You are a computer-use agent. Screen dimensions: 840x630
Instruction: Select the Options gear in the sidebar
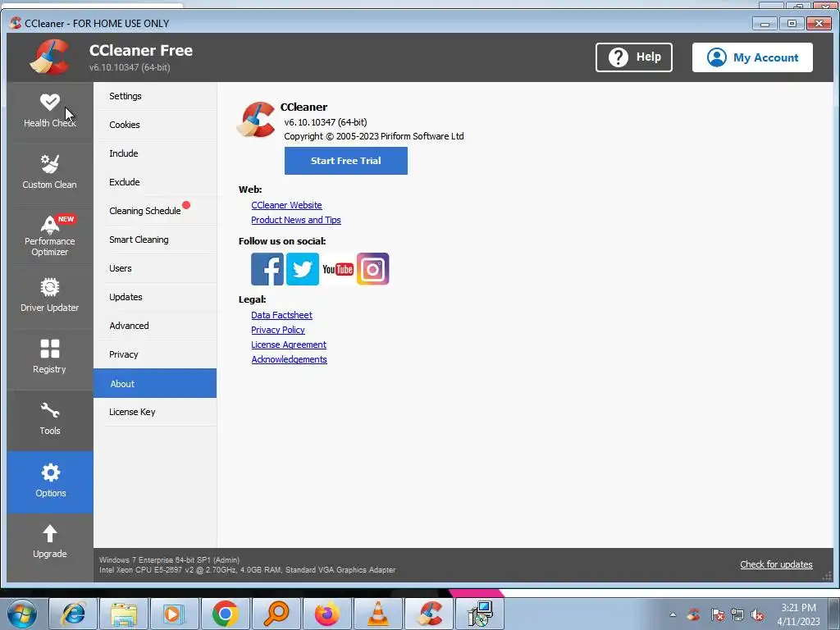(50, 482)
